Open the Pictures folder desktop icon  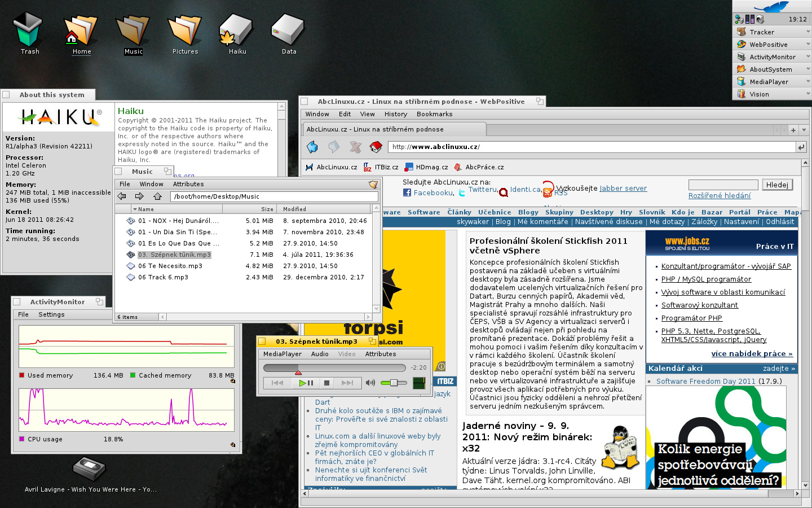pos(185,30)
